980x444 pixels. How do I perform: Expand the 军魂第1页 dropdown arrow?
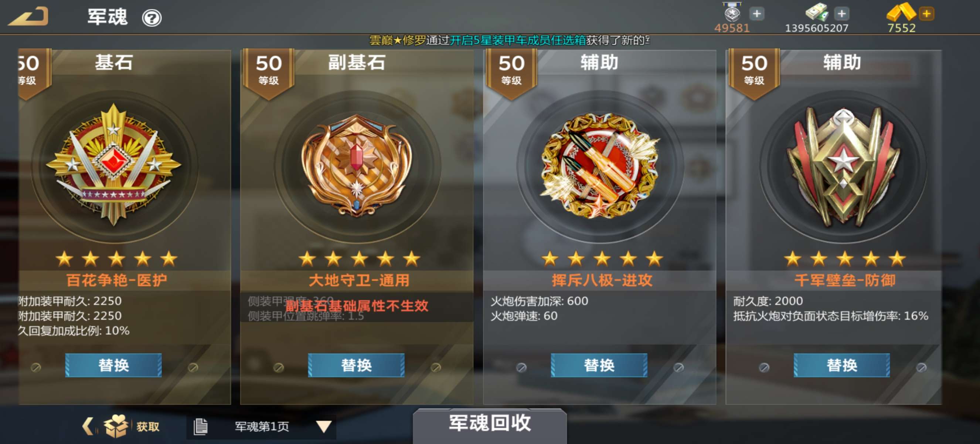[324, 427]
